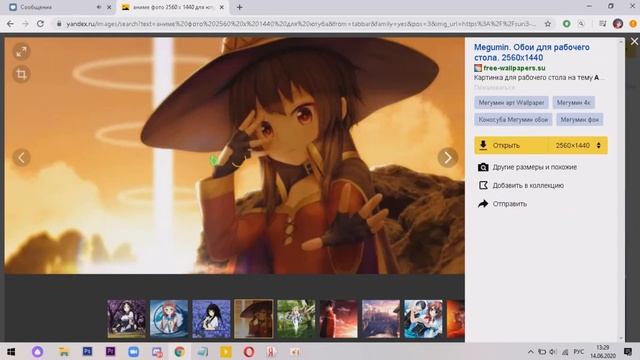Screen dimensions: 640x360
Task: Switch to Chrome in taskbar
Action: 180,351
